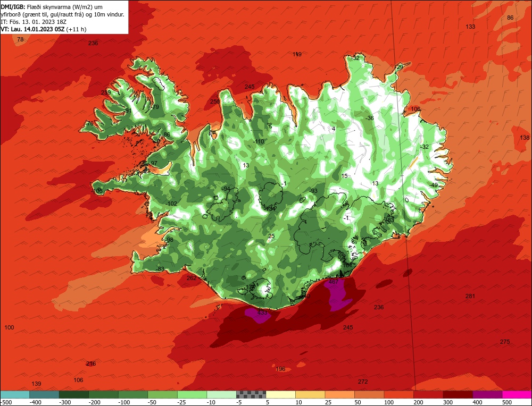This screenshot has height=406, width=532.
Task: Click the darkest green -300 to -200 legend swatch
Action: (74, 394)
